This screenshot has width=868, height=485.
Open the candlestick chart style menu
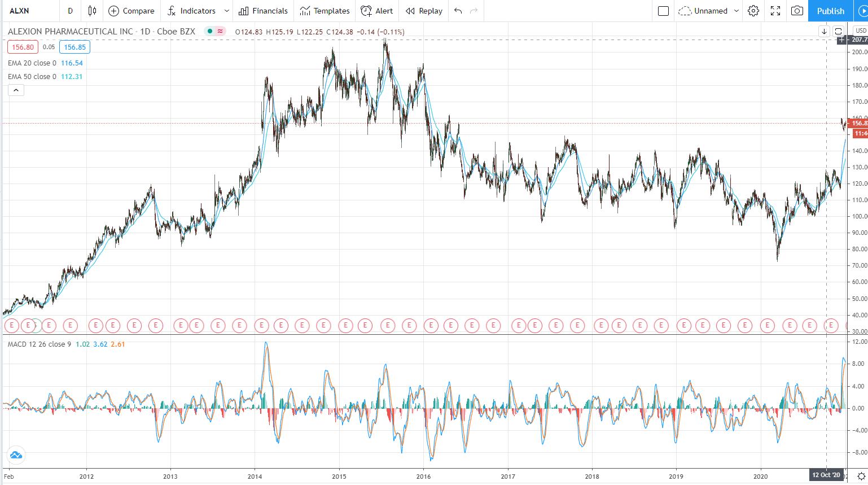coord(92,11)
